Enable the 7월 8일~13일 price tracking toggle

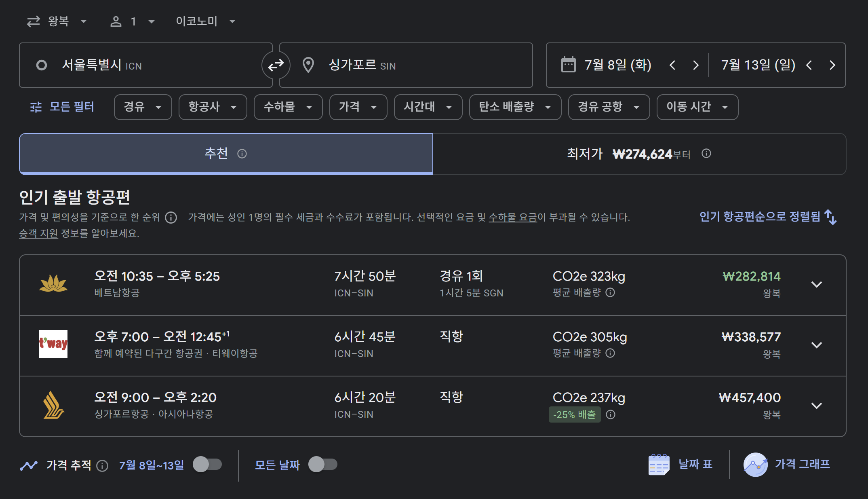point(207,465)
